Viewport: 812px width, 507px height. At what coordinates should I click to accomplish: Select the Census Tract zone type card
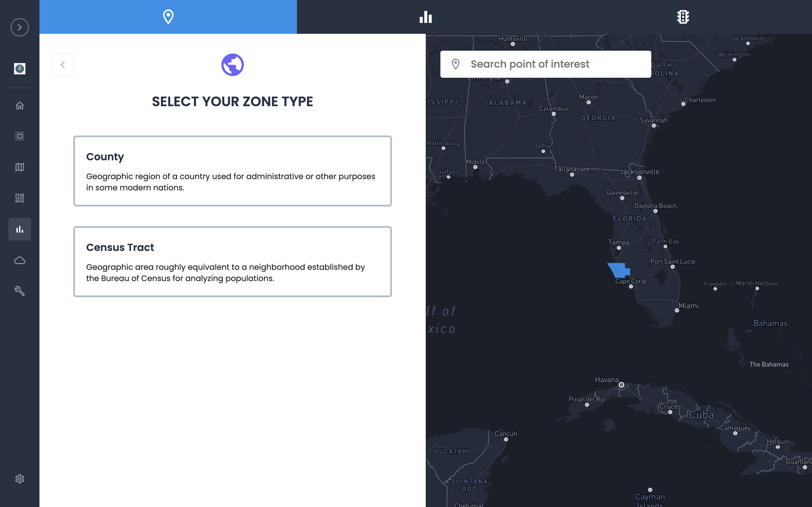tap(232, 262)
